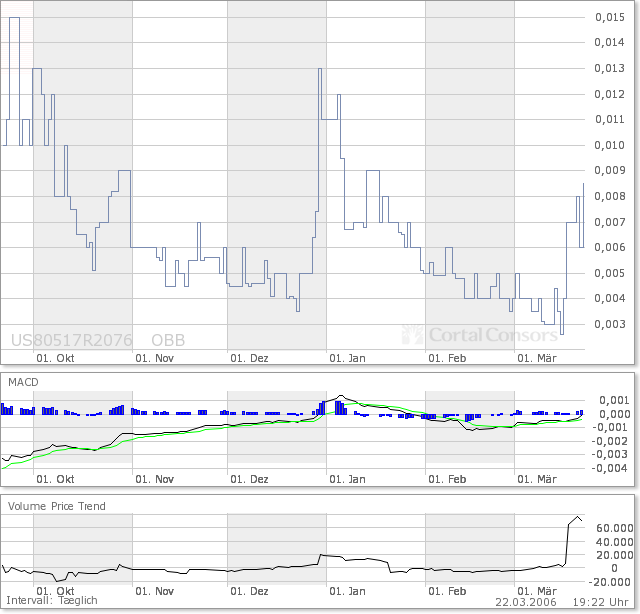
Task: Click the Volume Price Trend title
Action: click(57, 506)
